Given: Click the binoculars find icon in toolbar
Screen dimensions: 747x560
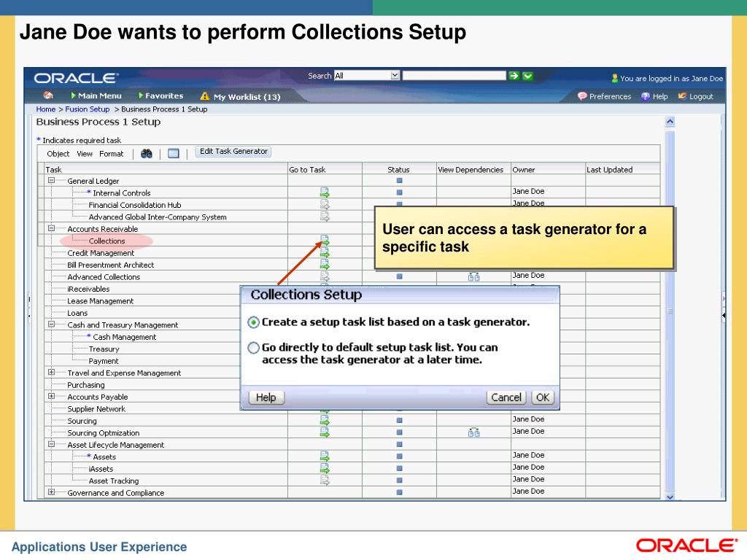Looking at the screenshot, I should (146, 154).
